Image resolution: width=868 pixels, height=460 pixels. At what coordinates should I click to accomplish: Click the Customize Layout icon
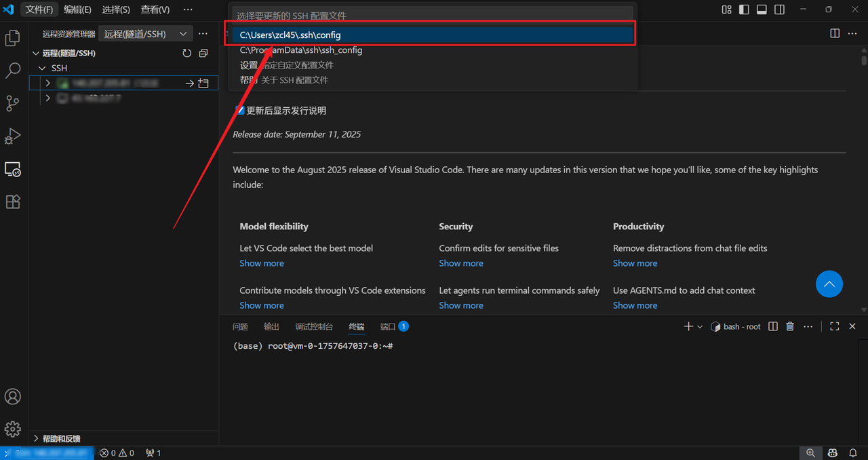click(x=727, y=9)
